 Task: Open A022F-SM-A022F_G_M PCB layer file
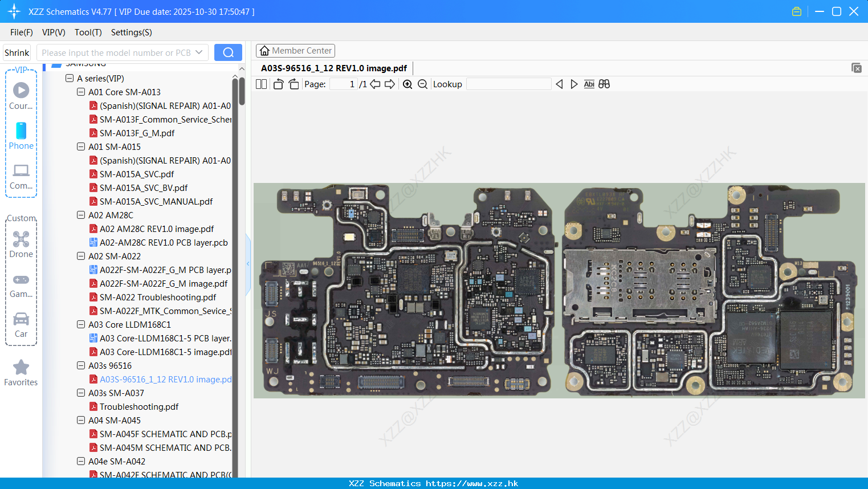(160, 270)
